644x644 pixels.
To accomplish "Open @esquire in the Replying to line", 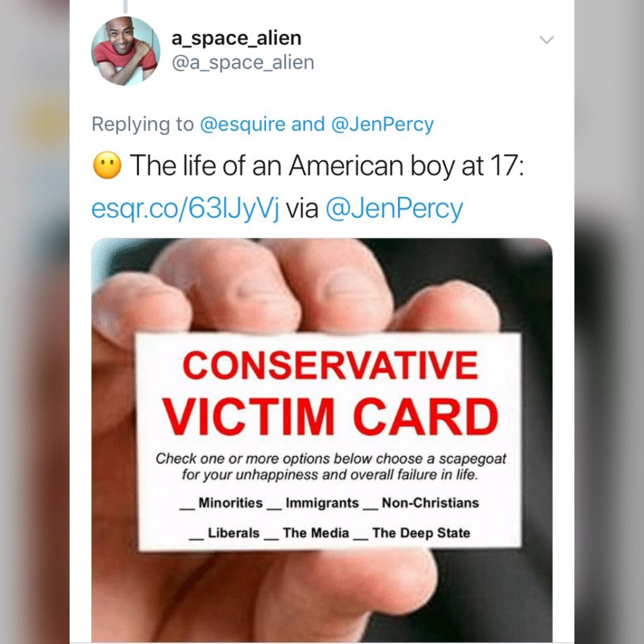I will (242, 125).
